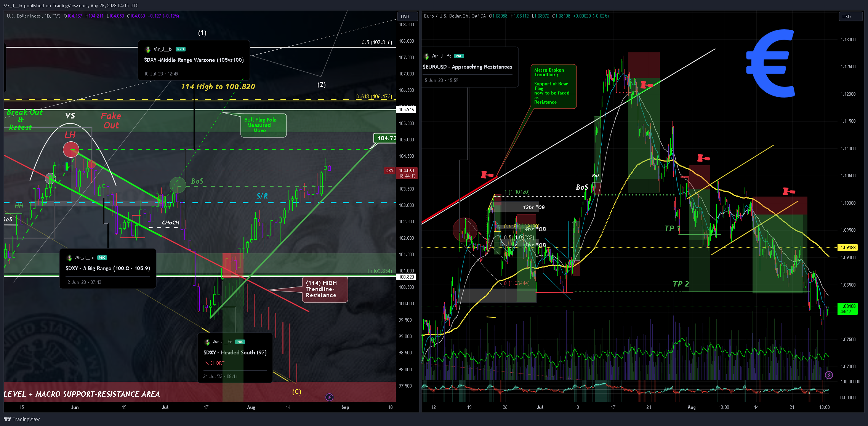Screen dimensions: 868x426
Task: Click the yellow '(C)' wave label
Action: [x=297, y=392]
